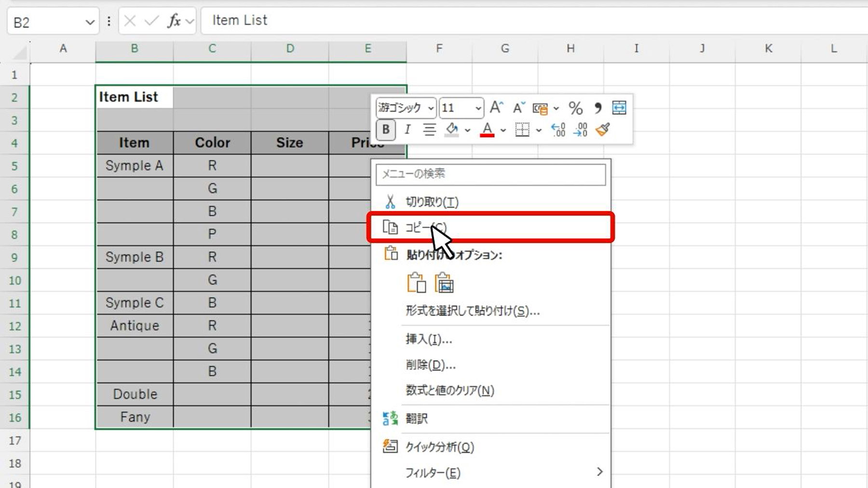868x488 pixels.
Task: Select column K header
Action: point(769,49)
